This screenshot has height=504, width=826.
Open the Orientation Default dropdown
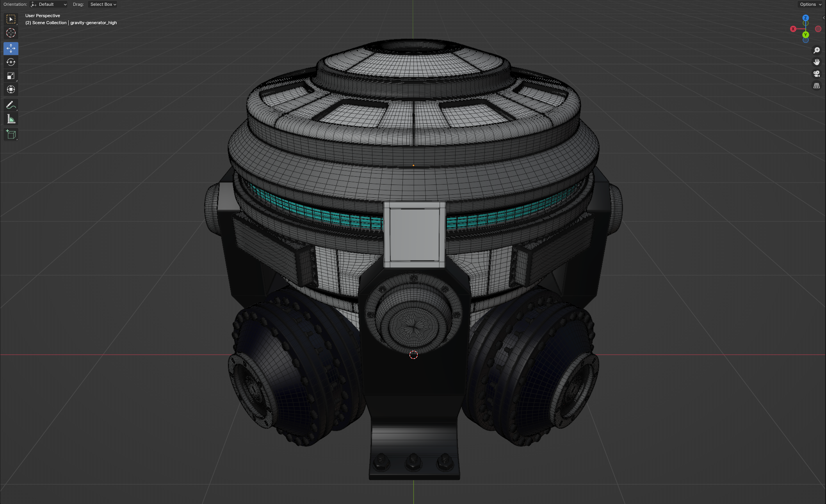click(x=49, y=4)
